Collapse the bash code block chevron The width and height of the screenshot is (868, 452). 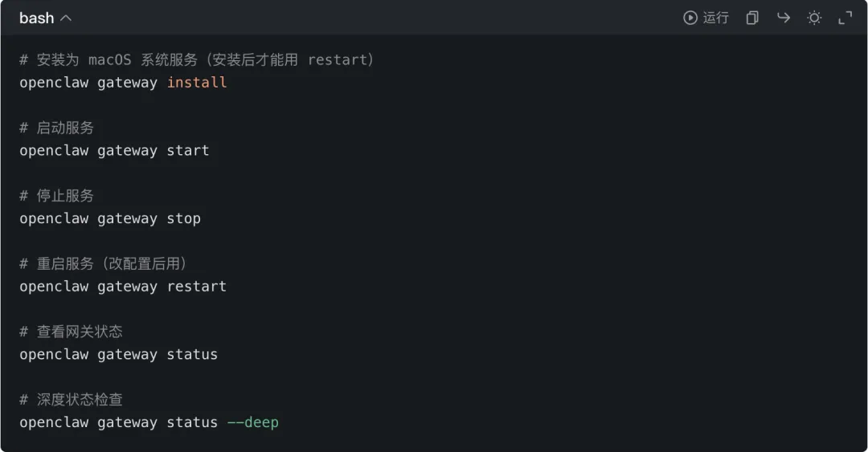tap(66, 18)
